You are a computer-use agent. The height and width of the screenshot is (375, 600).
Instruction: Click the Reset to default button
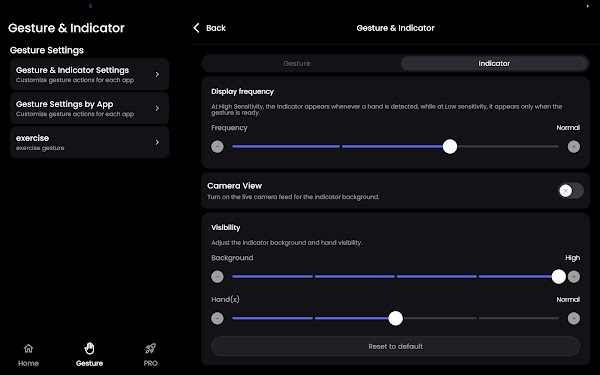pos(395,346)
